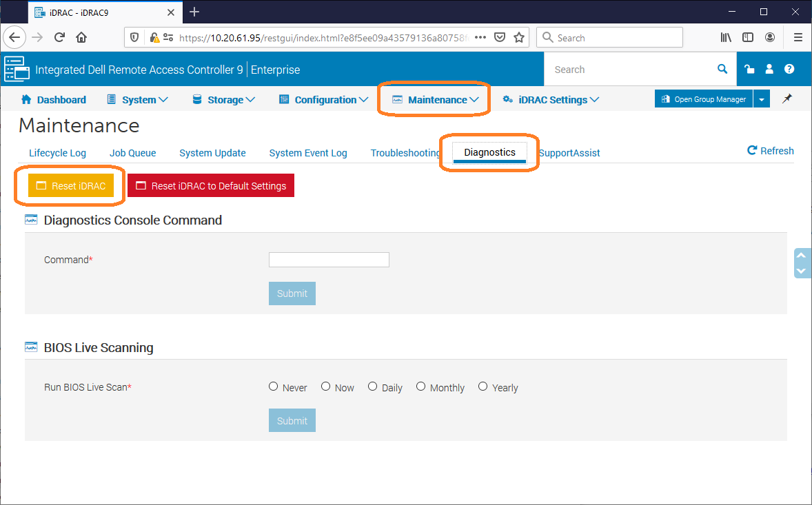This screenshot has height=505, width=812.
Task: Click the Open Group Manager button
Action: (704, 99)
